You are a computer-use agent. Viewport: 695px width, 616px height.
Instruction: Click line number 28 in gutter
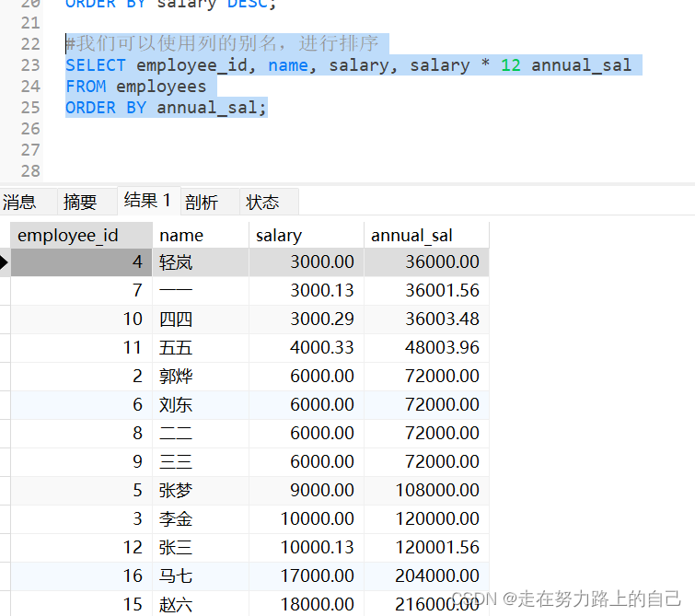pos(30,171)
